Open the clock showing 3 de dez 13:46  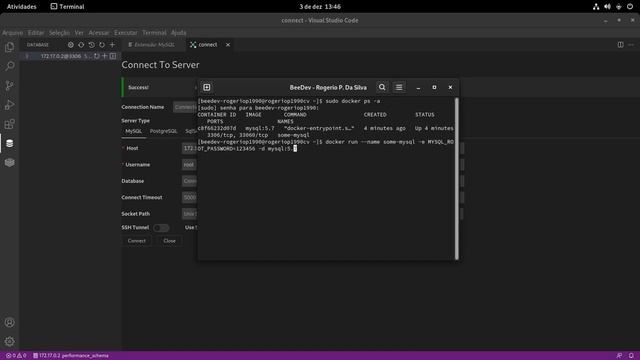[320, 7]
